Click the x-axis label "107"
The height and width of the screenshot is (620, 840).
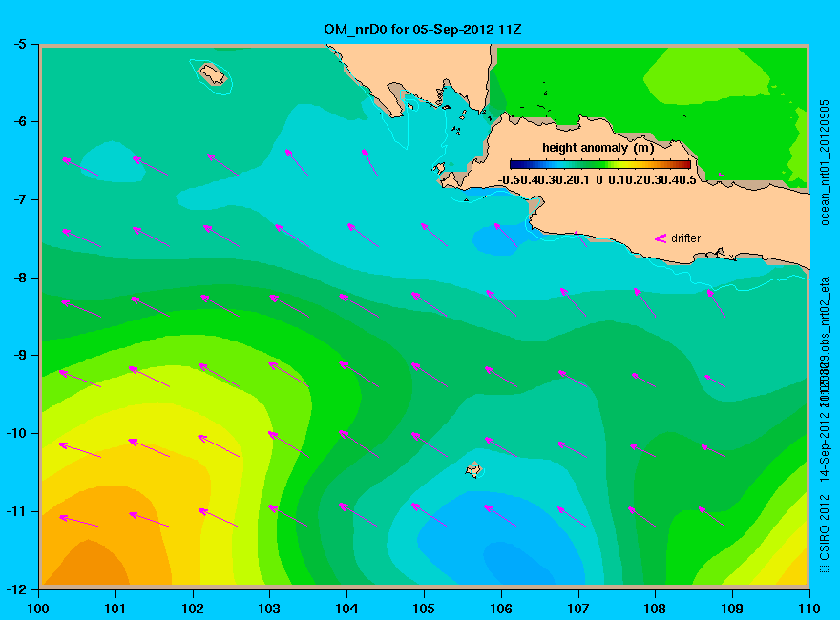click(x=578, y=609)
